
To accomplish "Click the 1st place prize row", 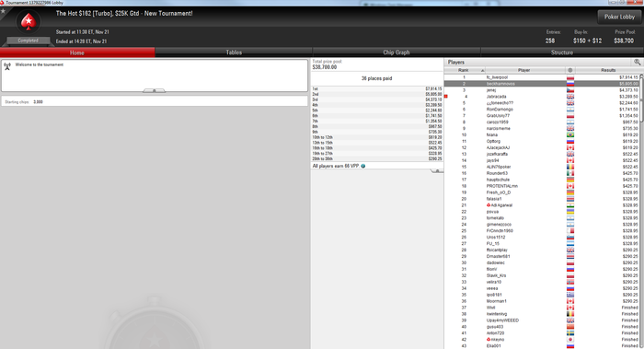I will coord(377,88).
